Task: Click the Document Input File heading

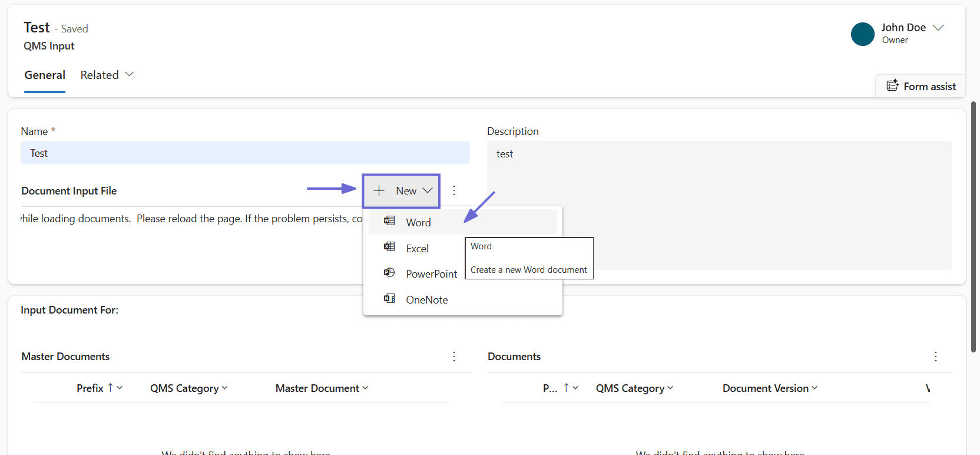Action: pos(69,191)
